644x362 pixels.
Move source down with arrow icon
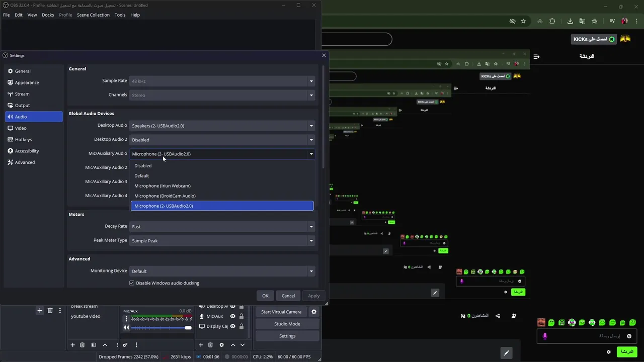pyautogui.click(x=243, y=345)
